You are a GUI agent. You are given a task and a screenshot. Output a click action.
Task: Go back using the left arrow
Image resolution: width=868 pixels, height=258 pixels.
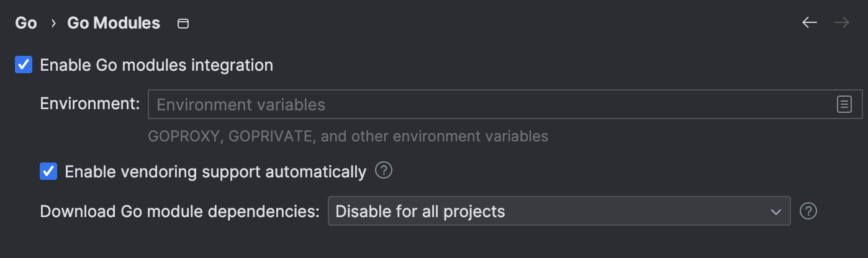point(809,23)
